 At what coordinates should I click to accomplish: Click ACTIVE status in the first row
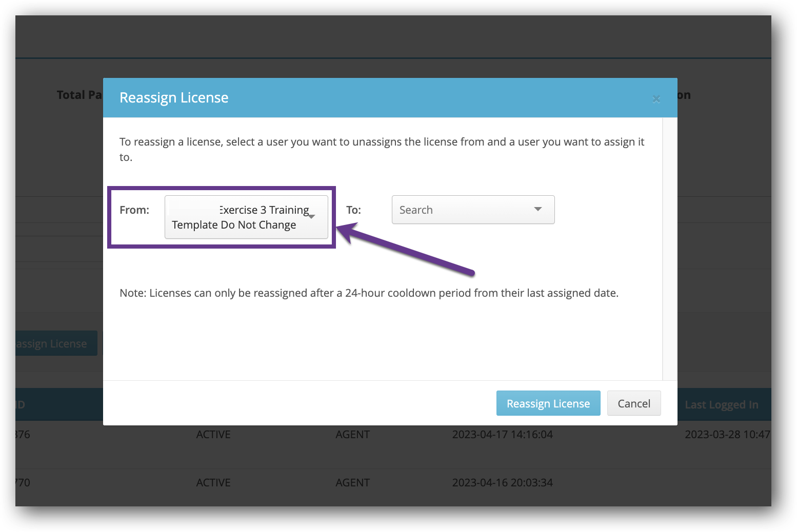coord(213,435)
